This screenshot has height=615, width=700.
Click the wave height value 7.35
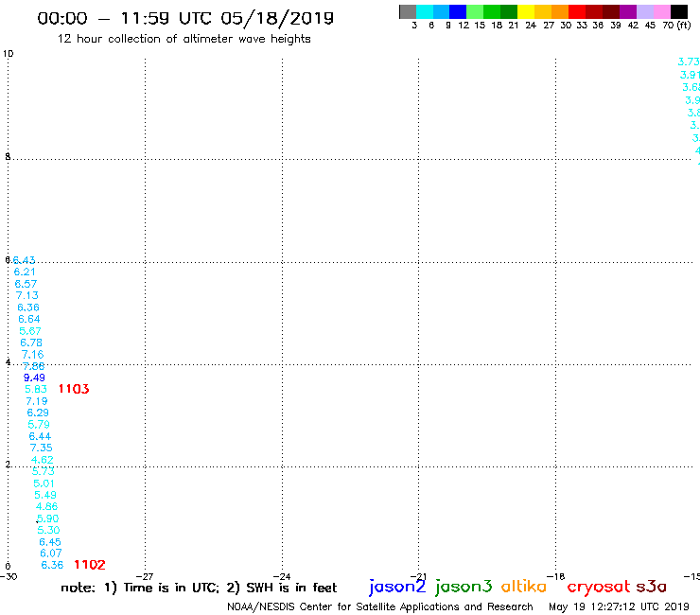[41, 448]
